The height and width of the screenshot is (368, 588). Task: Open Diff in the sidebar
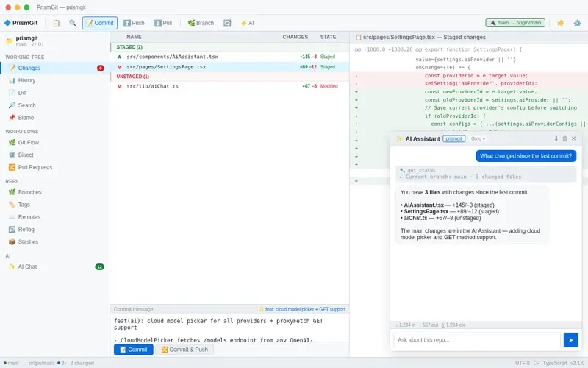(x=54, y=93)
